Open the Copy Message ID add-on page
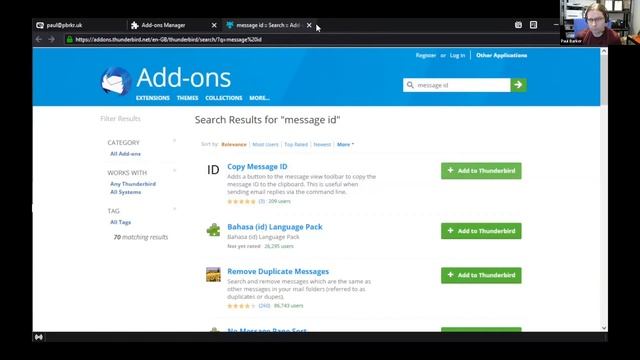The height and width of the screenshot is (360, 640). tap(257, 167)
